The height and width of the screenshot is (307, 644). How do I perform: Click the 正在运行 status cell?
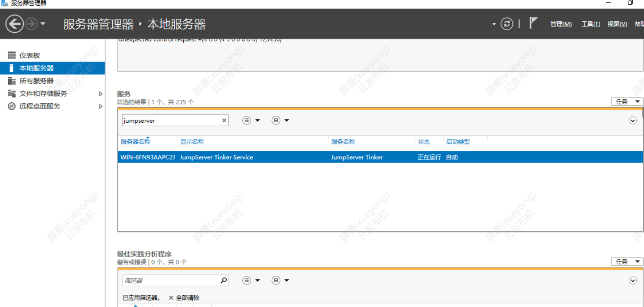coord(429,157)
